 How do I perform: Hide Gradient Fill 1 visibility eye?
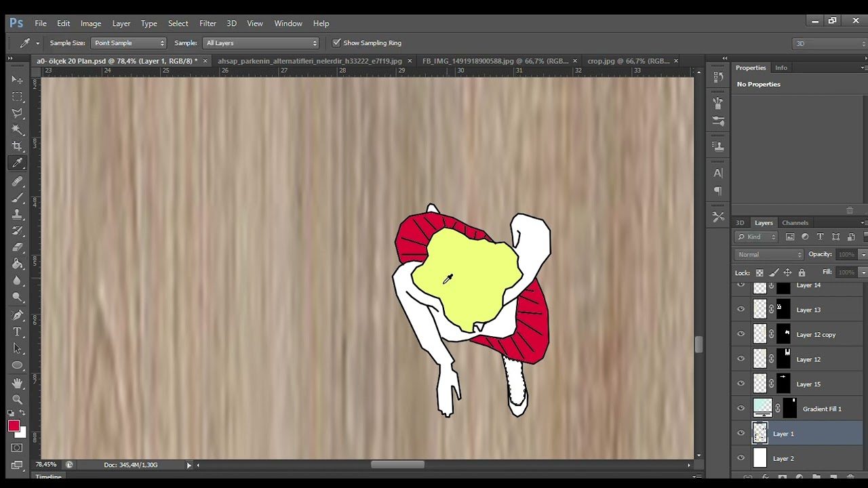(741, 409)
